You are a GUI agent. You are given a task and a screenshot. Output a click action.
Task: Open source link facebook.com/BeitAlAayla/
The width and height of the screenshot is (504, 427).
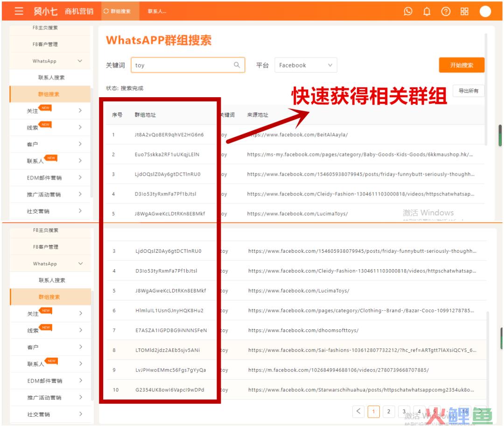(297, 135)
